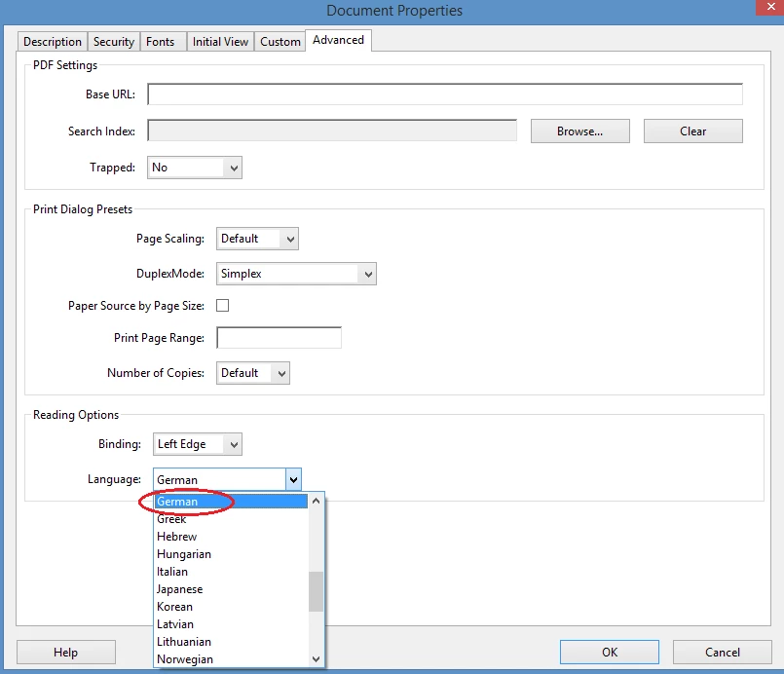This screenshot has width=784, height=674.
Task: Open the Page Scaling dropdown
Action: pyautogui.click(x=257, y=239)
